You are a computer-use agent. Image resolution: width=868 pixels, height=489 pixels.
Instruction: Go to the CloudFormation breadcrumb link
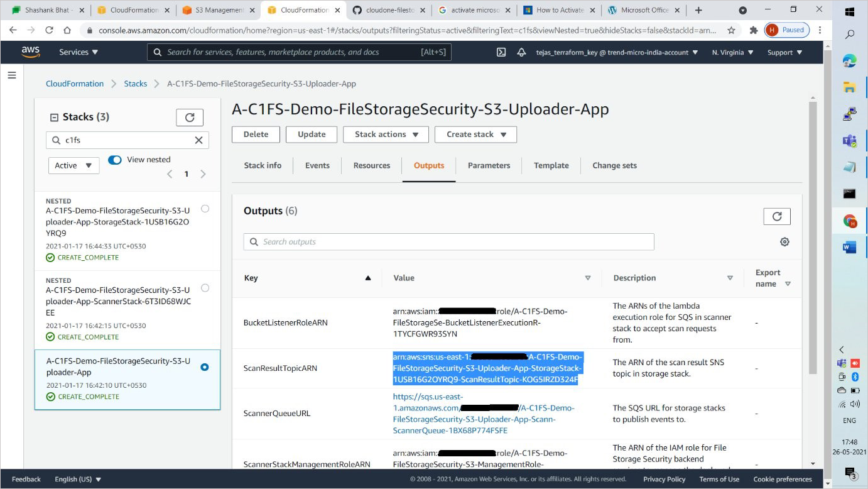75,84
